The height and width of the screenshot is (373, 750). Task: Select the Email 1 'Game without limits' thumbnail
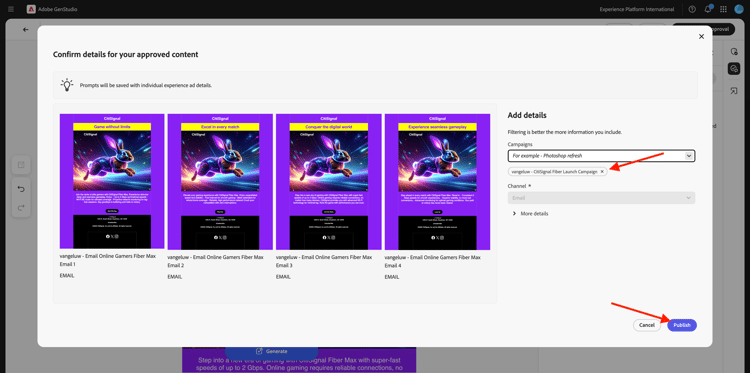[112, 182]
